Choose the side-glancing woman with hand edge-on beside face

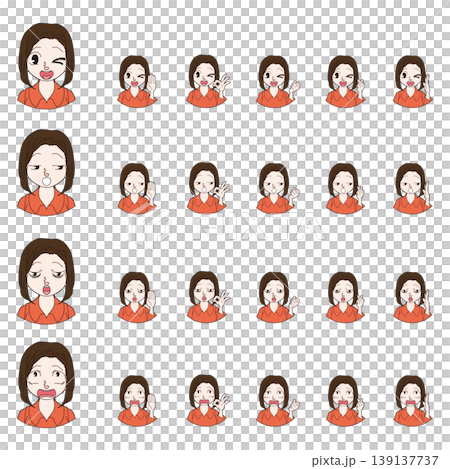[413, 189]
